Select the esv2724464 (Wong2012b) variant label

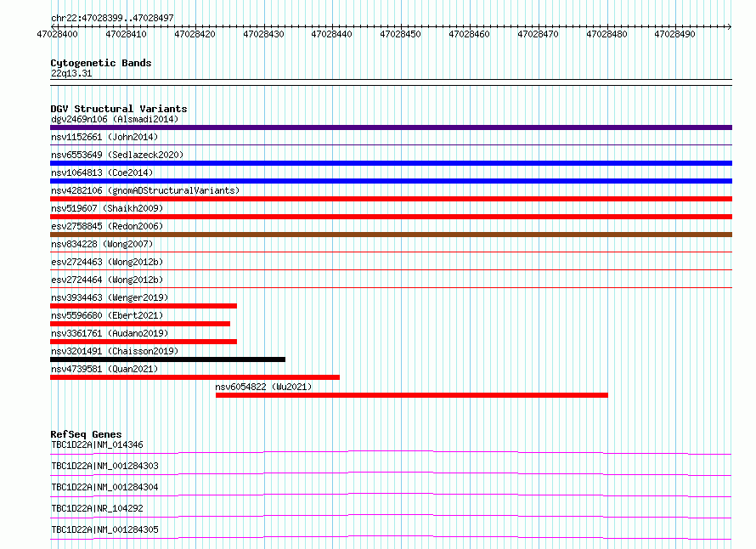[107, 280]
